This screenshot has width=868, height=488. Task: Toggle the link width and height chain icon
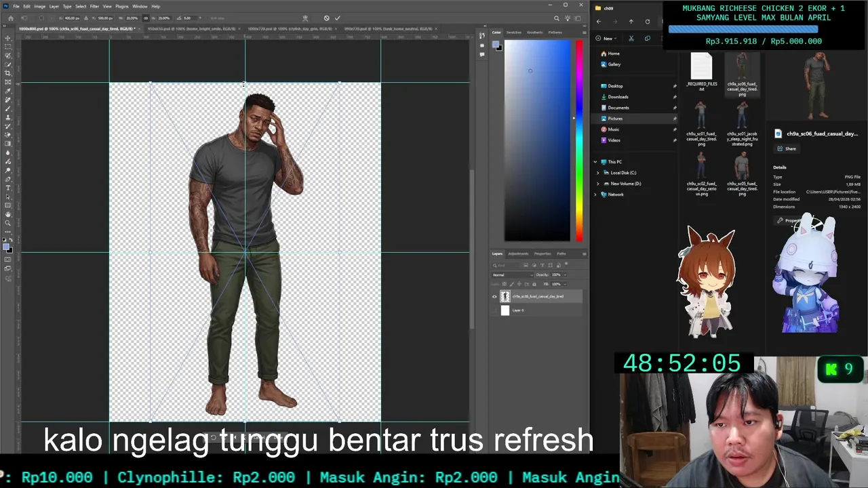[146, 18]
